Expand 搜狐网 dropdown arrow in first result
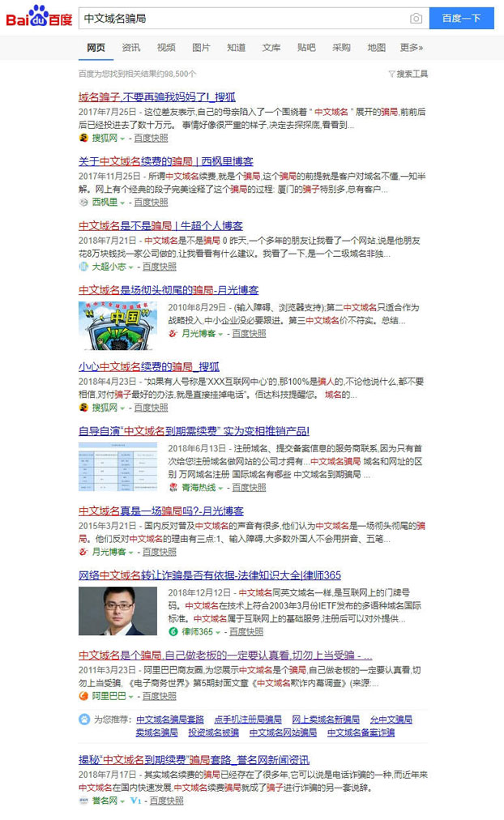 tap(122, 139)
